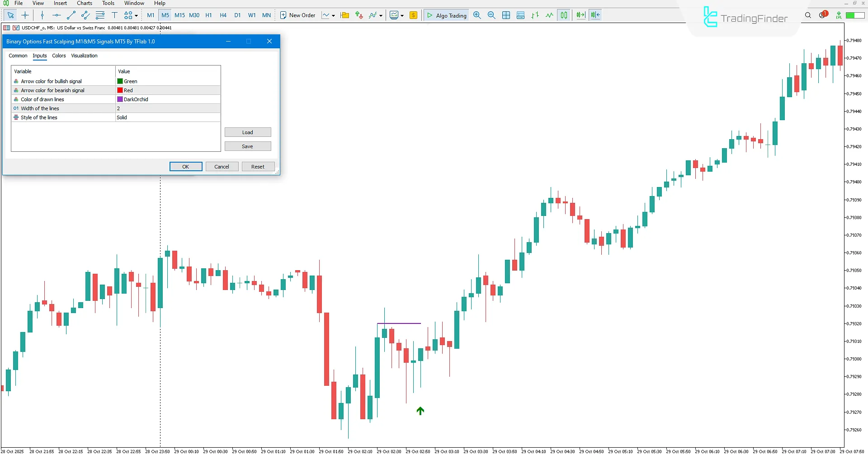Select the Vertical Line tool
Image resolution: width=868 pixels, height=454 pixels.
click(x=42, y=15)
